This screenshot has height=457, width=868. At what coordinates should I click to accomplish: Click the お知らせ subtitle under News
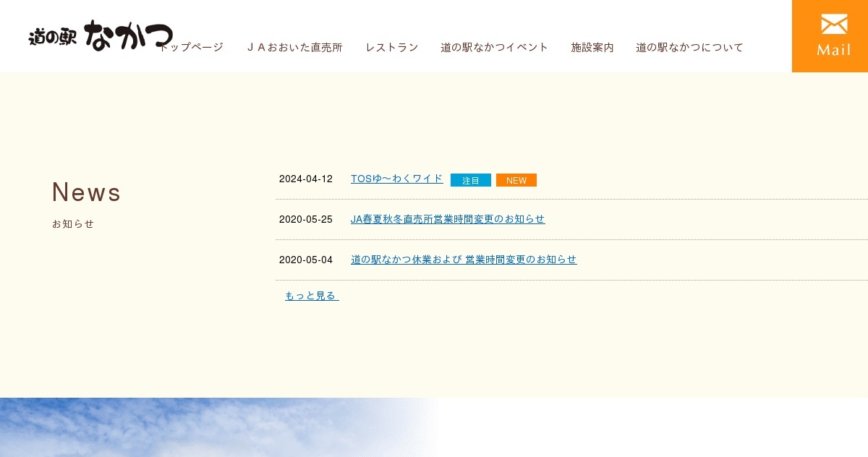73,224
